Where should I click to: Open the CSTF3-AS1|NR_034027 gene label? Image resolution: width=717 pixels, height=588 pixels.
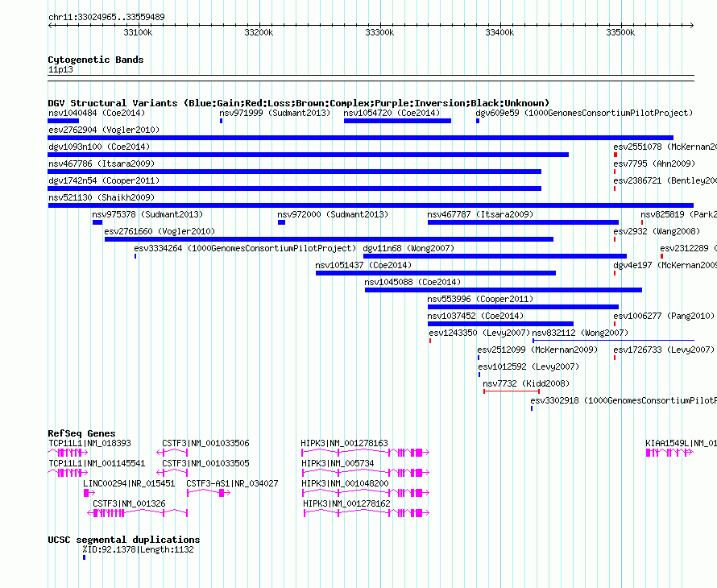232,483
